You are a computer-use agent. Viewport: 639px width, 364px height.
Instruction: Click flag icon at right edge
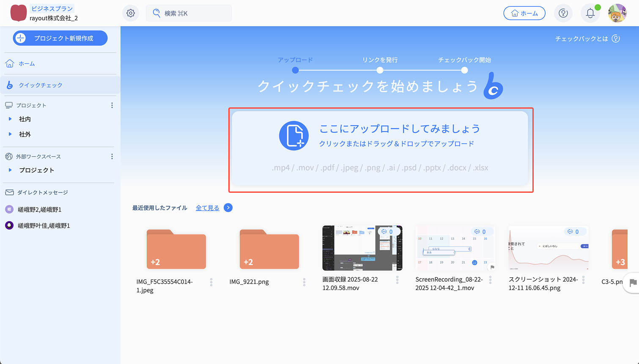[x=633, y=283]
